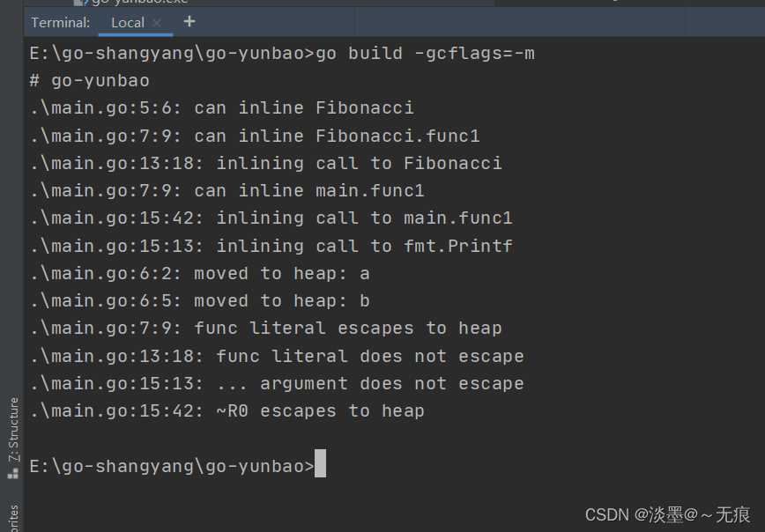Open a new terminal session with plus button
This screenshot has width=765, height=532.
click(189, 22)
